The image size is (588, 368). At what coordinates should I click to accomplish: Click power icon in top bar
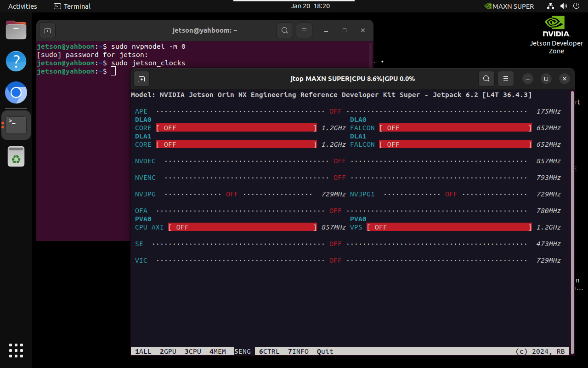[577, 6]
